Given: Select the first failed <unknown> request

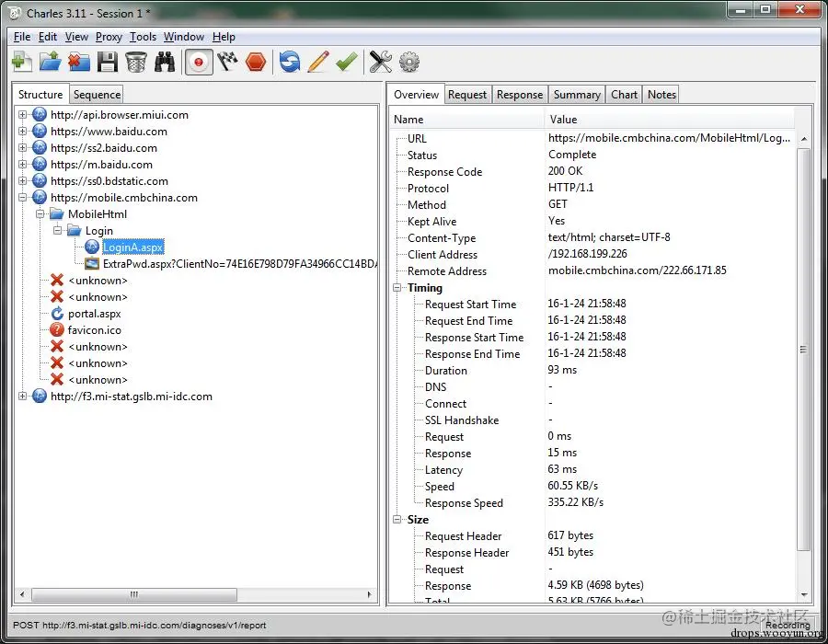Looking at the screenshot, I should pyautogui.click(x=98, y=281).
